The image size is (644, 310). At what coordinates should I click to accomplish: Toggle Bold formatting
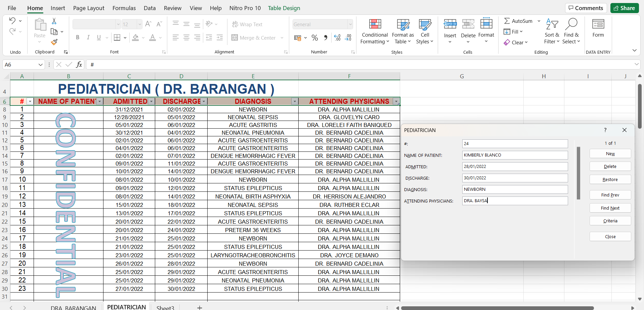tap(78, 37)
